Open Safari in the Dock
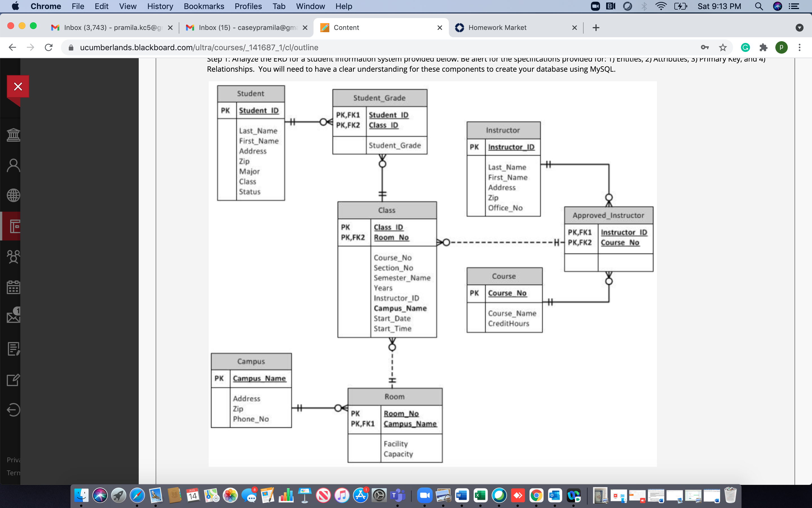This screenshot has width=812, height=508. [x=137, y=495]
